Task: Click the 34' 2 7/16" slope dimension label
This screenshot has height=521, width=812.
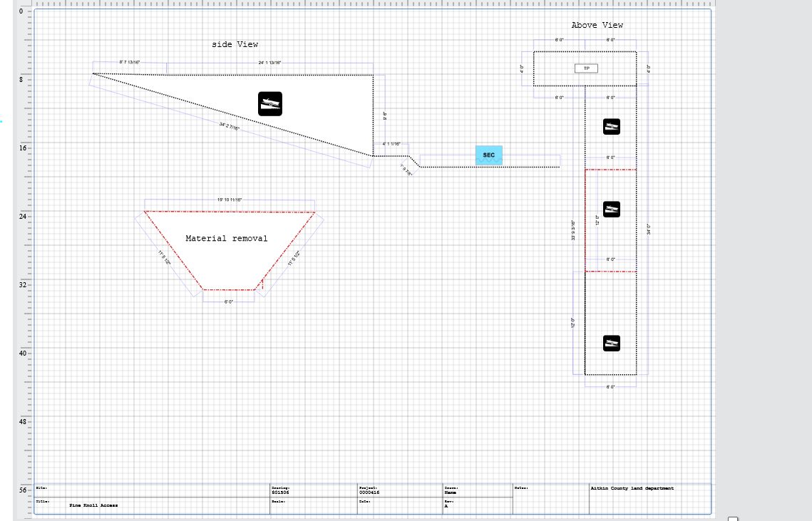Action: pos(230,127)
